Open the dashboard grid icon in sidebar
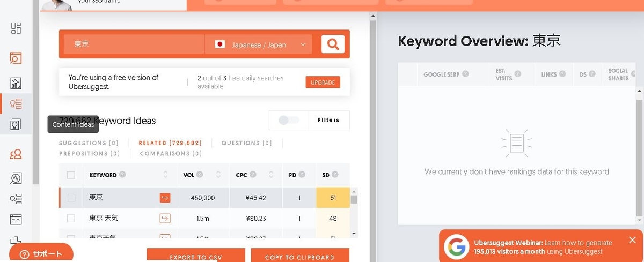 pyautogui.click(x=16, y=28)
